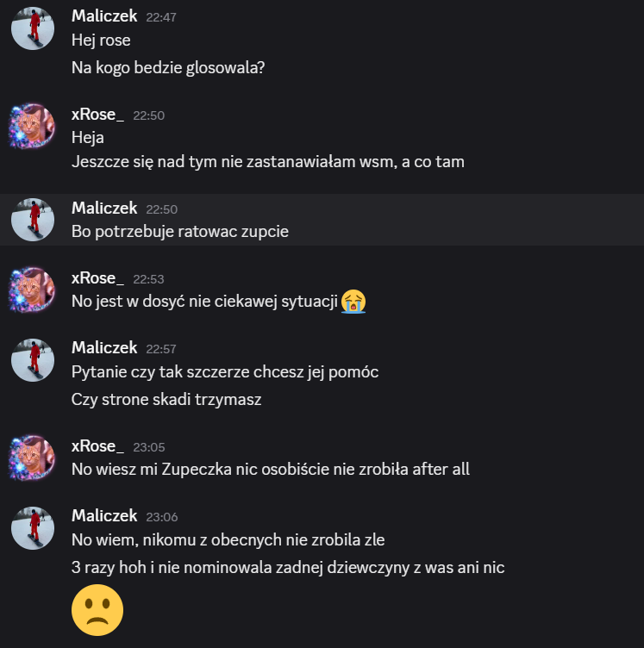Click the xRose_ username at 22:50
The width and height of the screenshot is (644, 648).
pyautogui.click(x=97, y=115)
